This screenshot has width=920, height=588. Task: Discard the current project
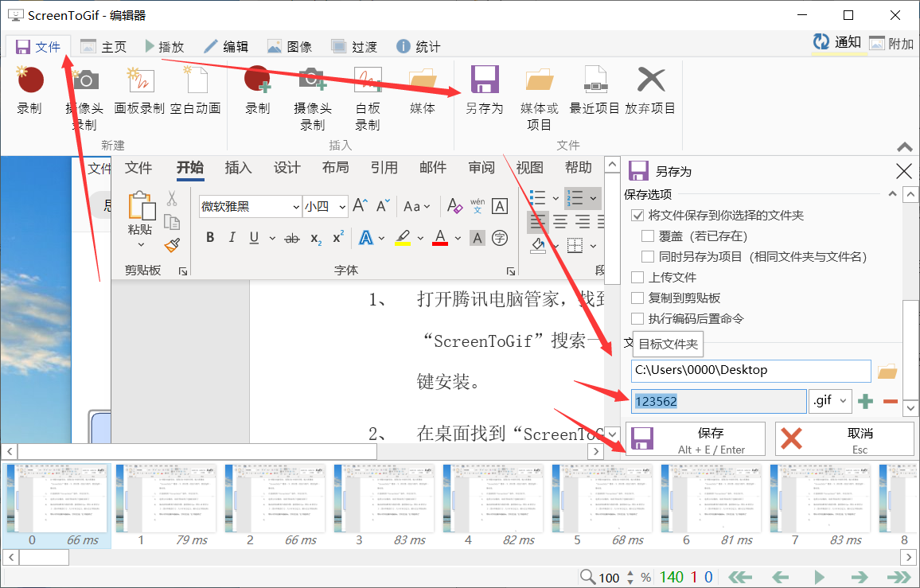[x=650, y=91]
